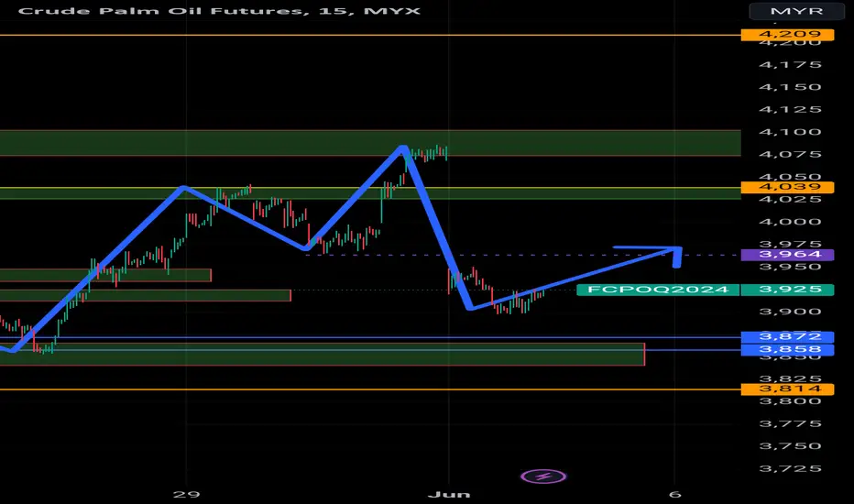Click the 3,800 price scale value
This screenshot has height=504, width=854.
click(x=790, y=401)
